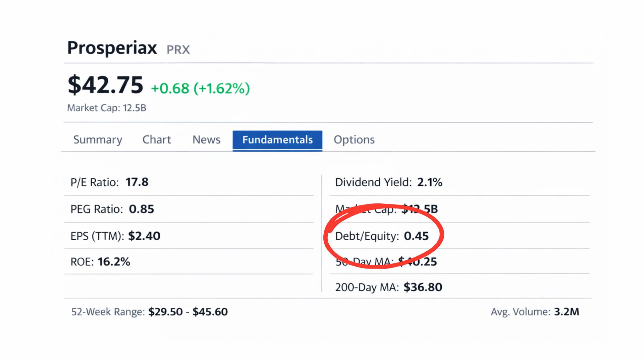Select the 200-Day MA $36.80 row

pos(388,287)
